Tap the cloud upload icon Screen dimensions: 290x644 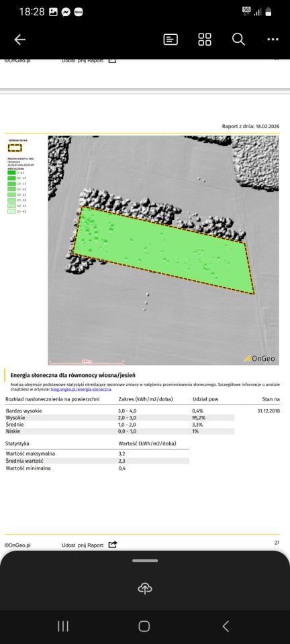point(144,589)
